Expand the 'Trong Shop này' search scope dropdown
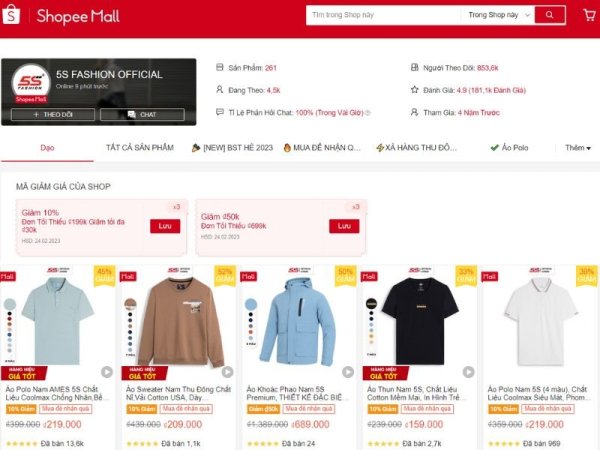 pyautogui.click(x=499, y=15)
